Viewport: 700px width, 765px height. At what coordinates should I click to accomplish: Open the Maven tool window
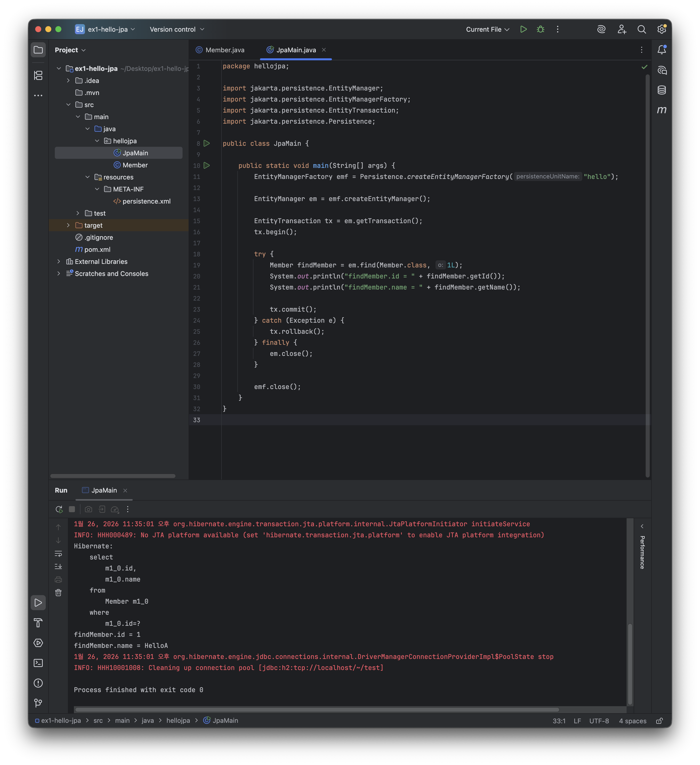[661, 110]
